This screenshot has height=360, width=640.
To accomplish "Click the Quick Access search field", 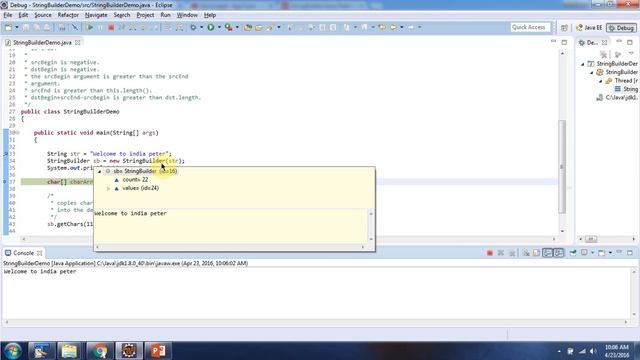I will pyautogui.click(x=530, y=27).
